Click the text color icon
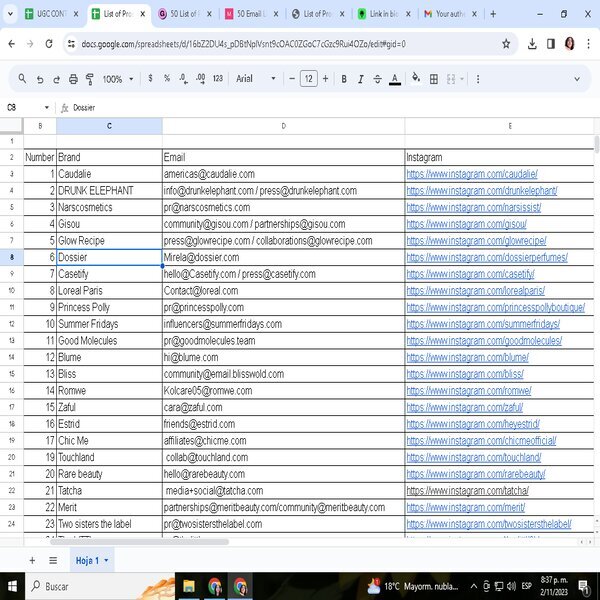Viewport: 600px width, 600px height. [x=395, y=79]
